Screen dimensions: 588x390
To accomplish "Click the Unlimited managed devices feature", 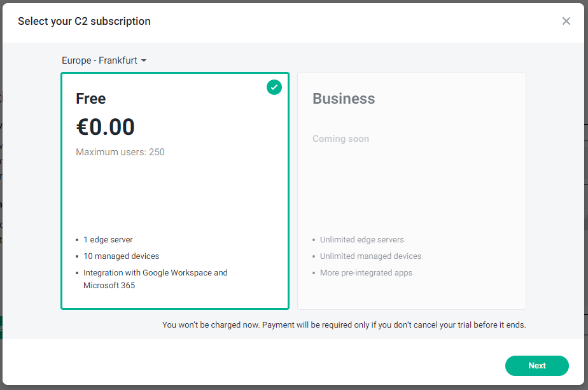I will 370,256.
